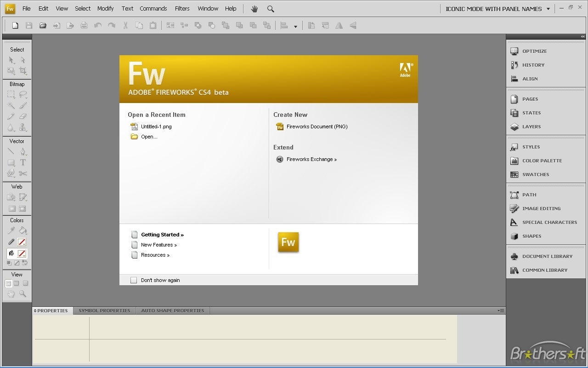Viewport: 588px width, 368px height.
Task: Select the Rectangle tool in the Vector section
Action: 11,162
